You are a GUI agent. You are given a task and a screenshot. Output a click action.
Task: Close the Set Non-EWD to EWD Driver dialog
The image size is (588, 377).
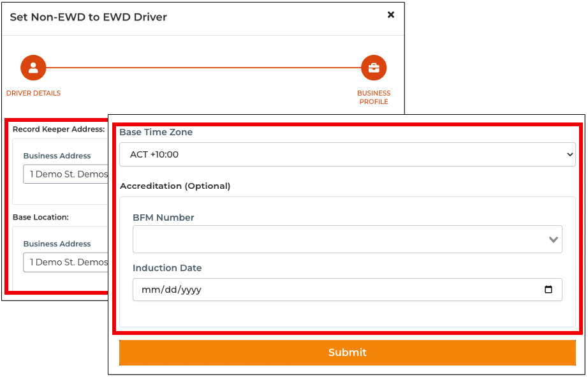391,15
